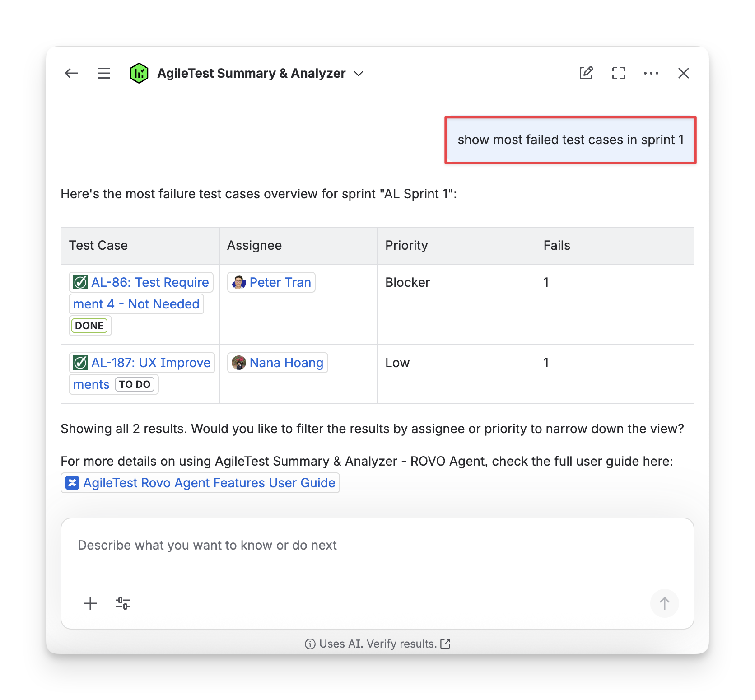Expand the AgileTest Summary & Analyzer dropdown
This screenshot has height=700, width=755.
359,74
